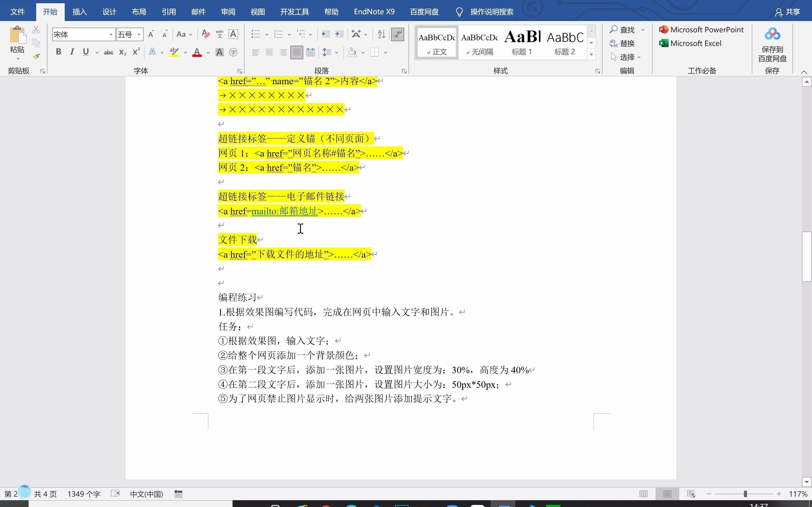The image size is (812, 507).
Task: Click the Bullets list icon
Action: coord(256,34)
